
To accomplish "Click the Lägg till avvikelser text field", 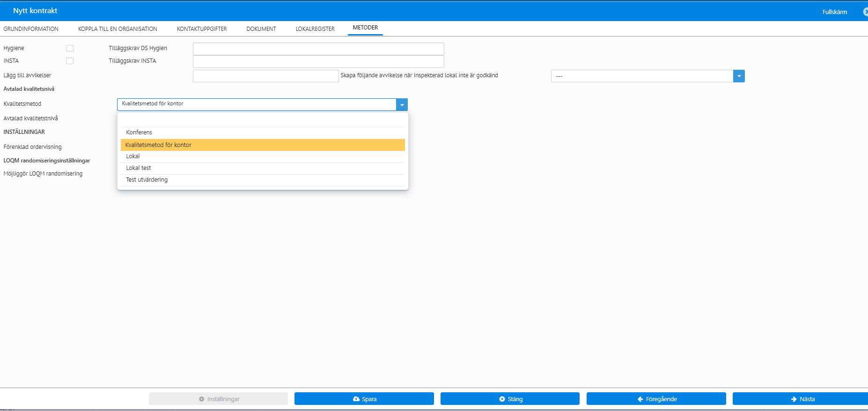I will [x=265, y=76].
